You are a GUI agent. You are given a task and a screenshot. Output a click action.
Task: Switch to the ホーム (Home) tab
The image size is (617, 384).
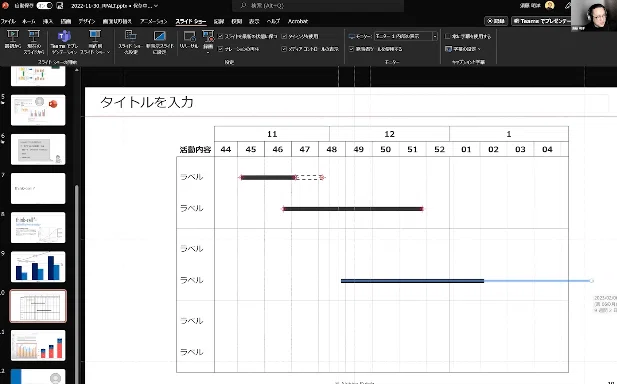28,21
